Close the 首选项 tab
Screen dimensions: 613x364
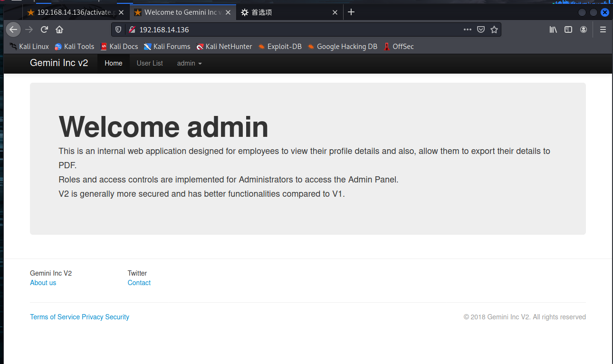335,12
